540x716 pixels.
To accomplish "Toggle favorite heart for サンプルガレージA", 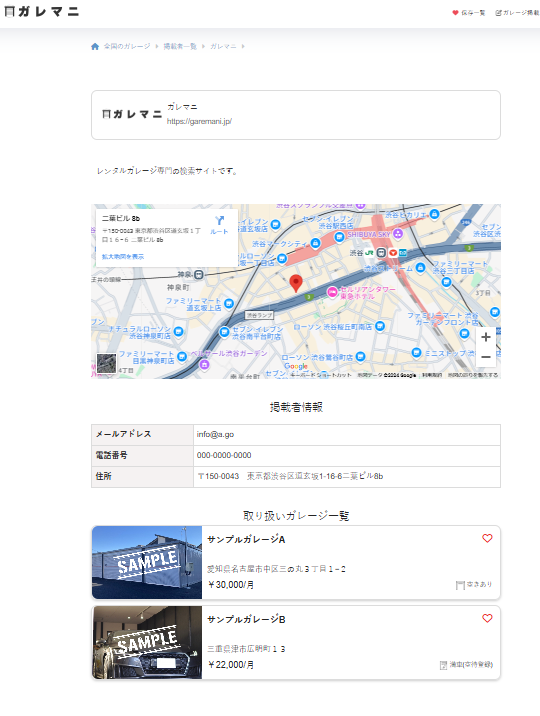I will (x=487, y=538).
